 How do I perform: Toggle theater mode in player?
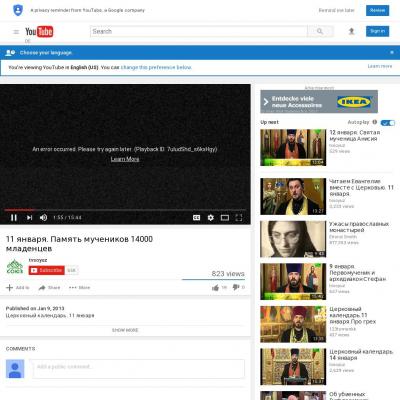point(225,218)
